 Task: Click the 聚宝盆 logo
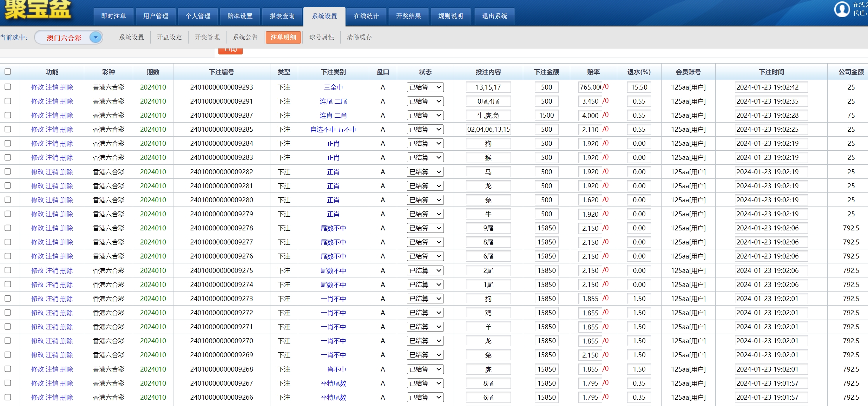pos(38,9)
